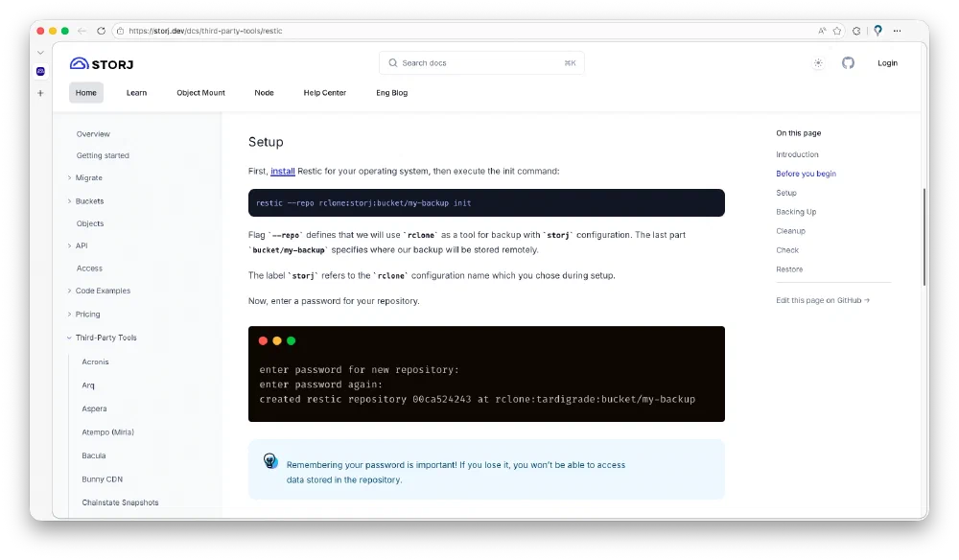Open browser settings via ellipsis icon
This screenshot has height=560, width=959.
tap(898, 30)
